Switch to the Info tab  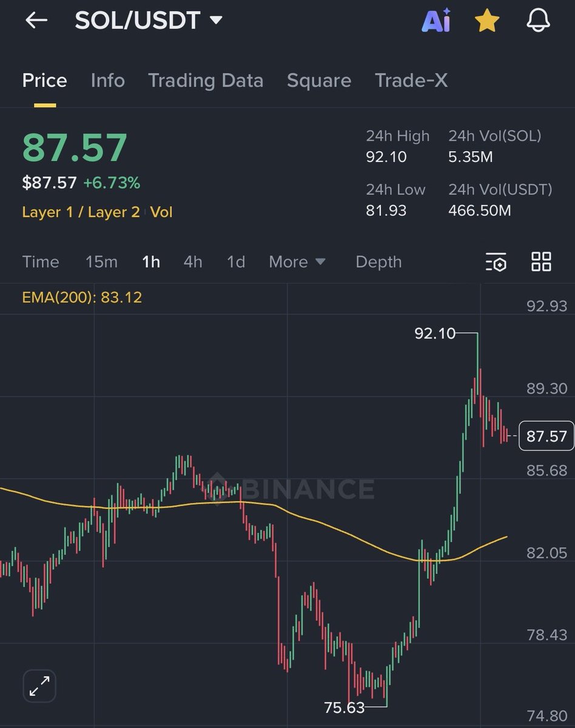(x=107, y=81)
